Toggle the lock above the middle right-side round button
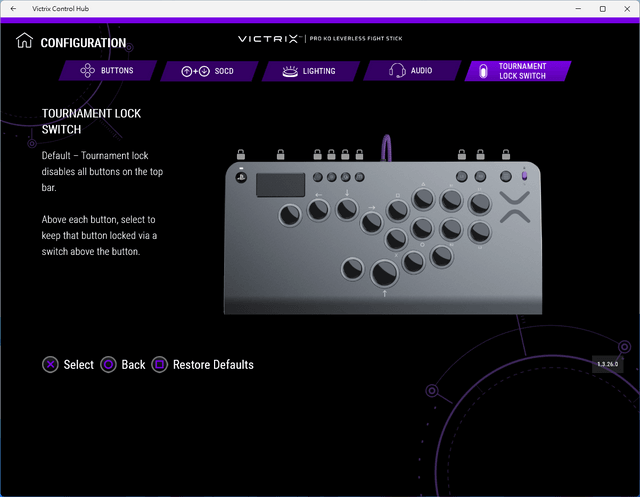 click(480, 154)
